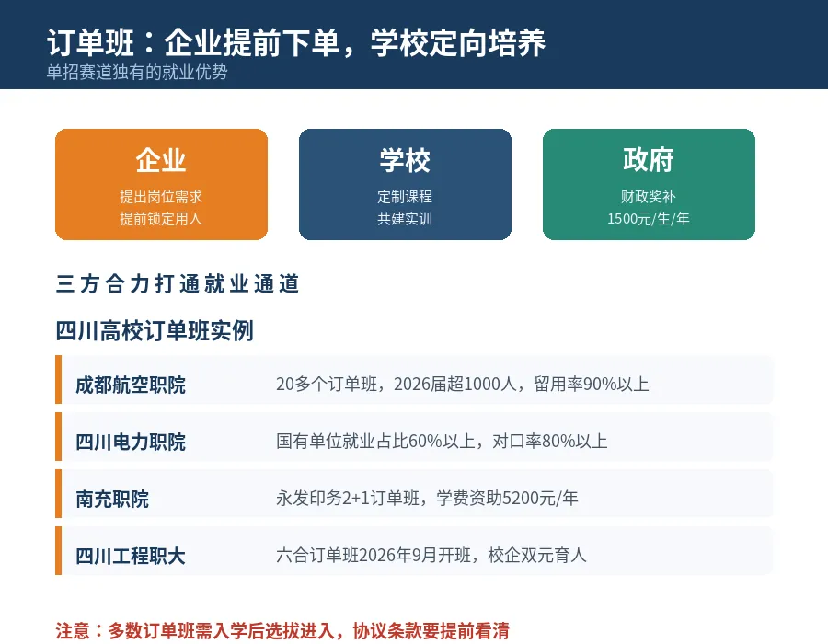The height and width of the screenshot is (644, 828).
Task: Click the text 定制课程
Action: pos(405,196)
